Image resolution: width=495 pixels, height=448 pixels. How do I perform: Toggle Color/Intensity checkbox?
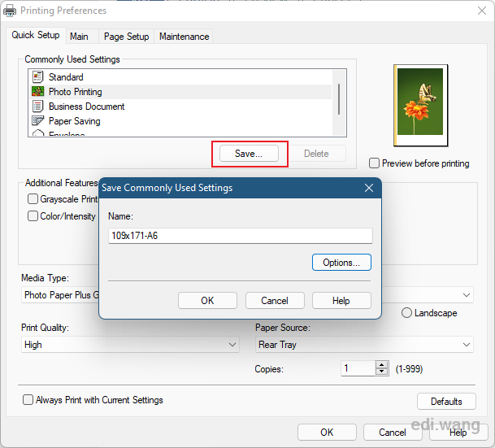click(33, 216)
